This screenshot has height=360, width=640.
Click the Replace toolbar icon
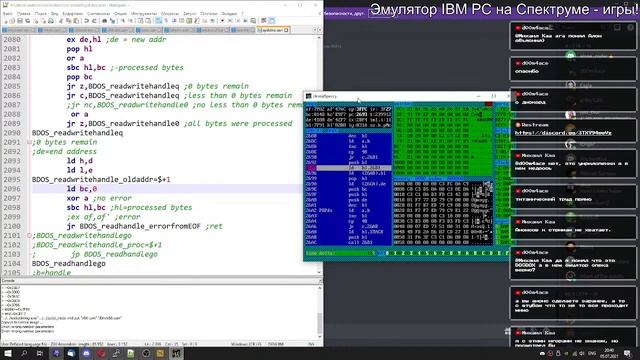coord(112,20)
